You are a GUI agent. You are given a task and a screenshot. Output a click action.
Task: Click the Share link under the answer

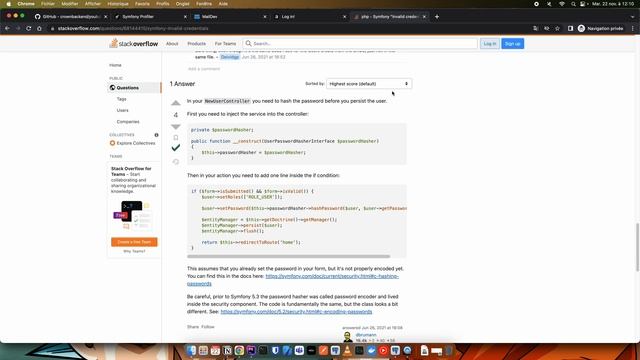[193, 327]
